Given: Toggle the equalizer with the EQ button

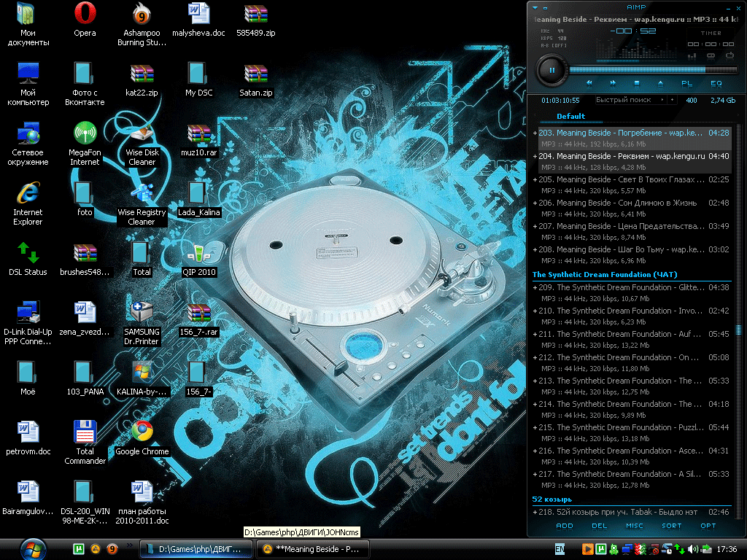Looking at the screenshot, I should pyautogui.click(x=716, y=83).
